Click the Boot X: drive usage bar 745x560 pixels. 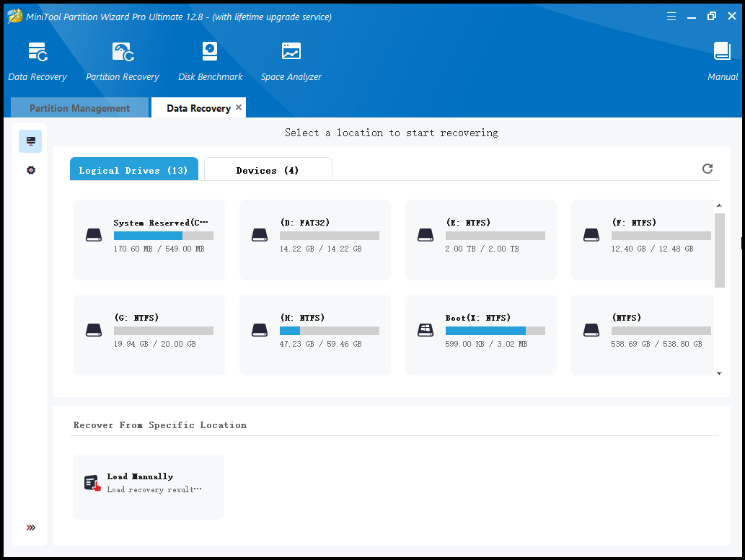495,331
